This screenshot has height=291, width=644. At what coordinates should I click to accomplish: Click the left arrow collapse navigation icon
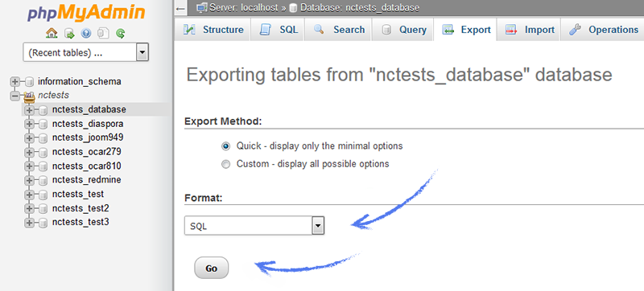(x=180, y=8)
